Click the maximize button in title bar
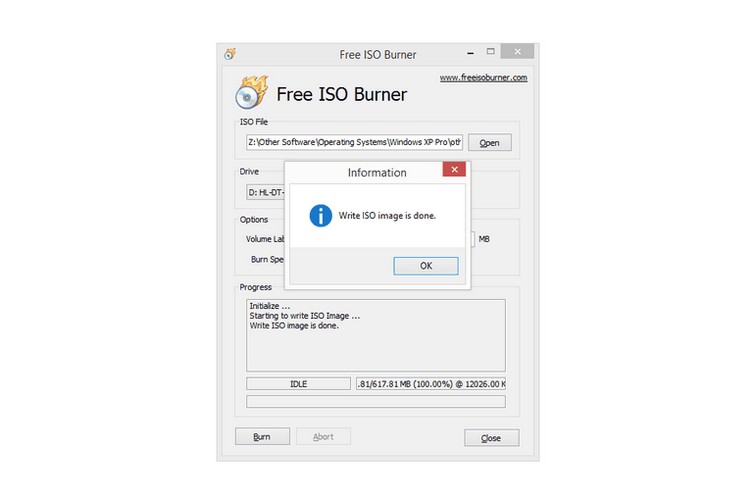This screenshot has width=753, height=502. [x=488, y=53]
